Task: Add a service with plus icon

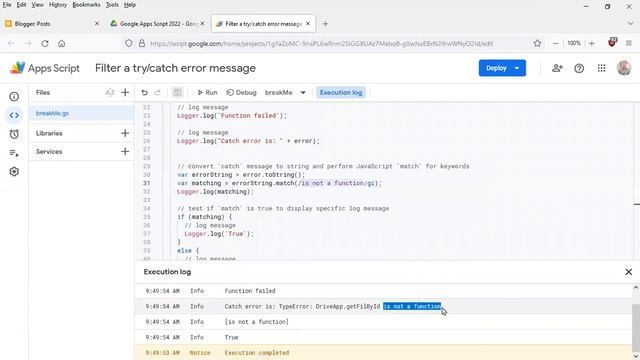Action: click(125, 151)
